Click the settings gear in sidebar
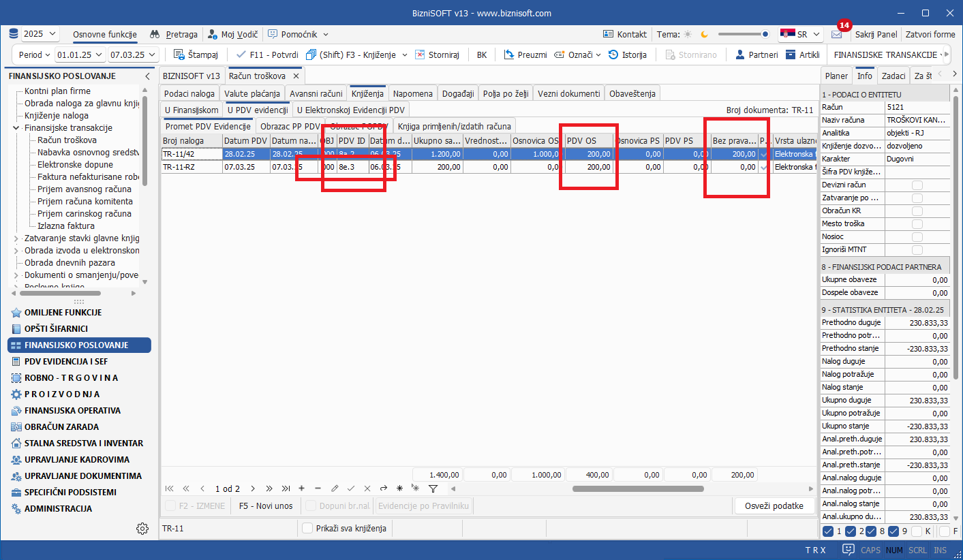The height and width of the screenshot is (560, 963). (142, 529)
